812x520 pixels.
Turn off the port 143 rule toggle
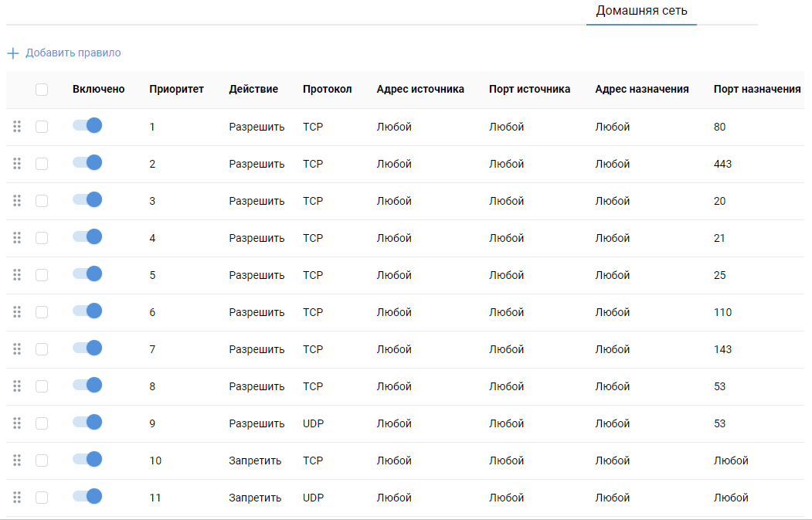87,348
